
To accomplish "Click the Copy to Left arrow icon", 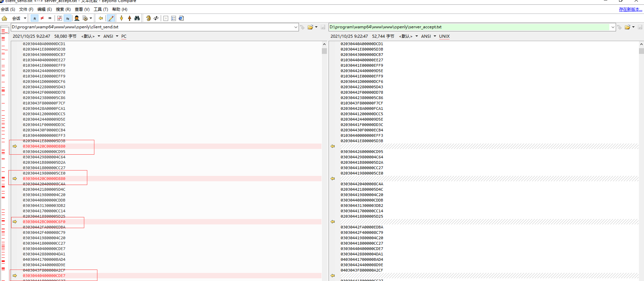I will tap(100, 18).
